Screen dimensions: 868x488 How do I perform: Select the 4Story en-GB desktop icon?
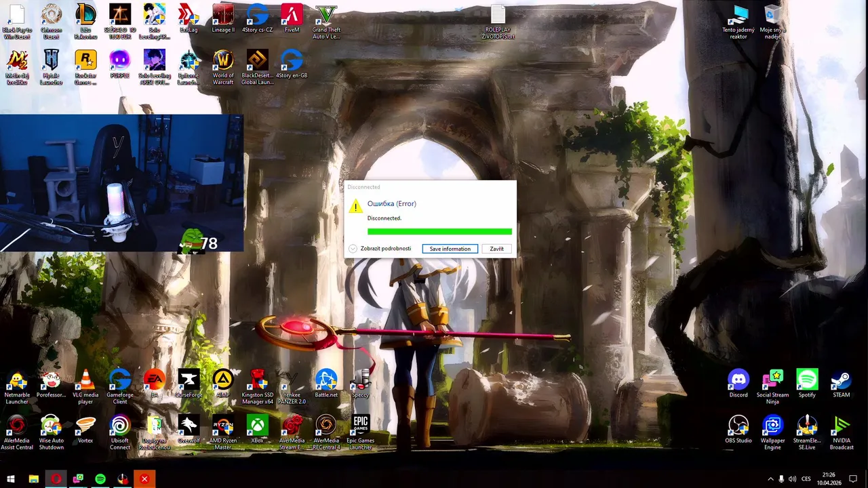292,64
